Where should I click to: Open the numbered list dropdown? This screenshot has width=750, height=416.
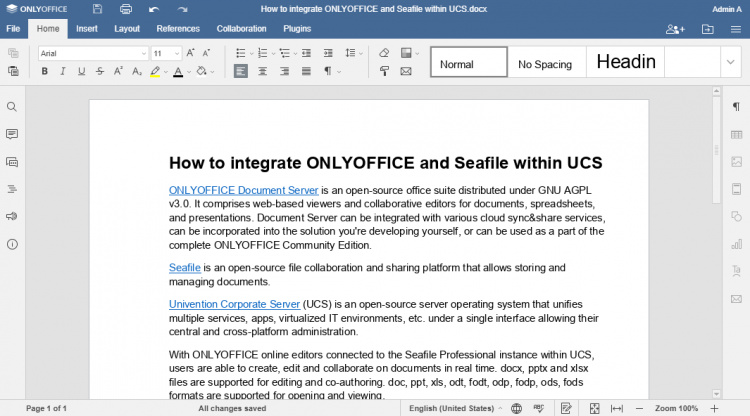tap(274, 54)
